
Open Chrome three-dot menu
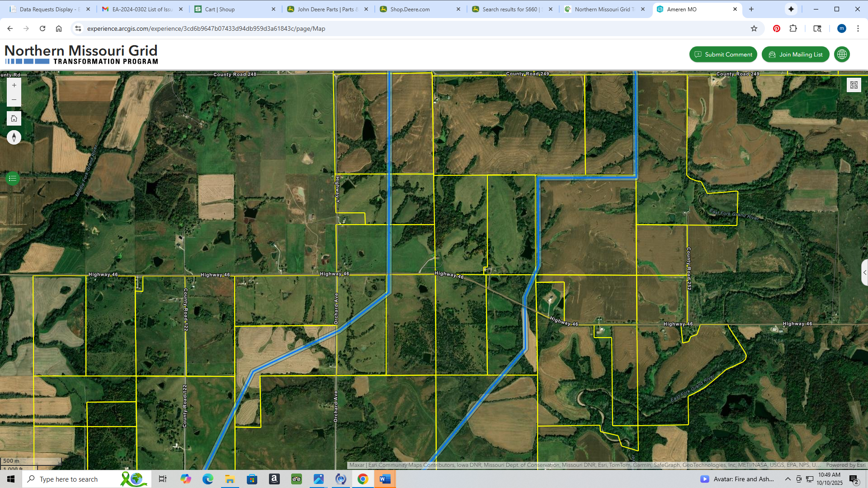(858, 28)
